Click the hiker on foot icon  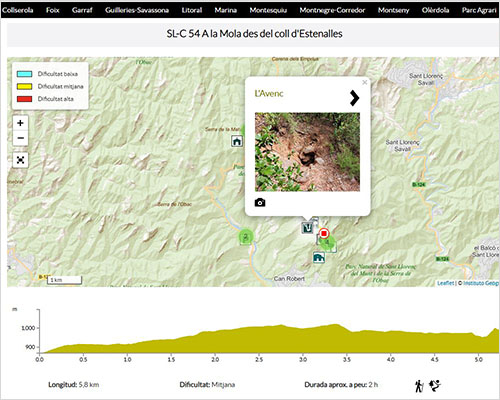(419, 386)
